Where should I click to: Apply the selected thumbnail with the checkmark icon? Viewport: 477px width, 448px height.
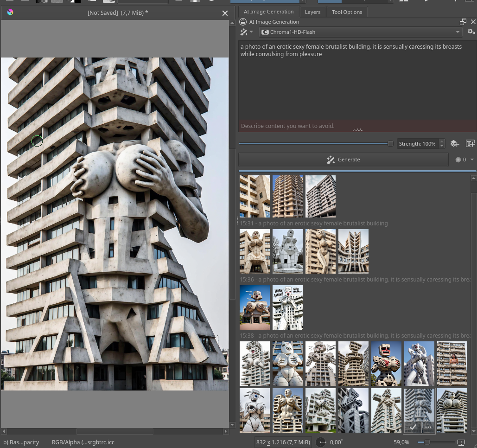point(413,427)
